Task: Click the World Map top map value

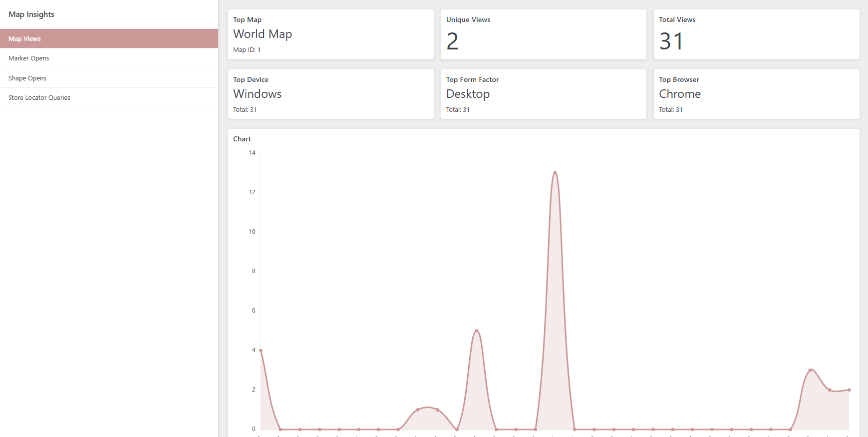Action: (x=263, y=34)
